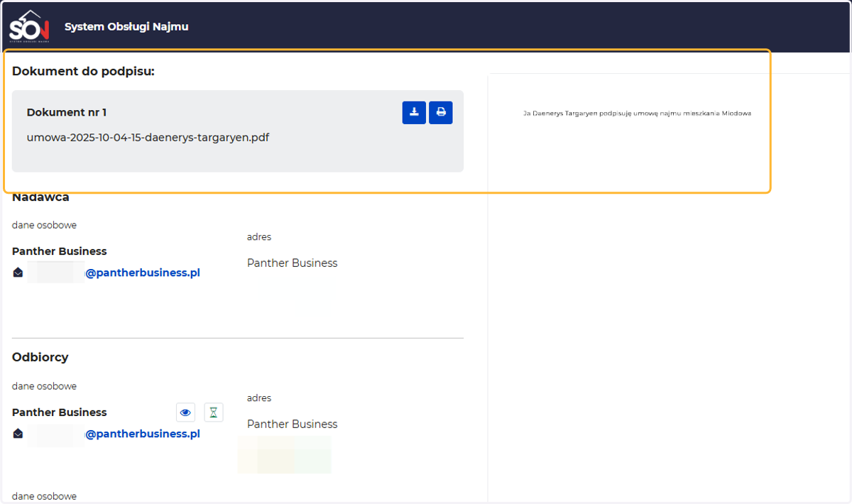Click the Odbiorcy section heading
This screenshot has width=852, height=504.
pos(40,357)
